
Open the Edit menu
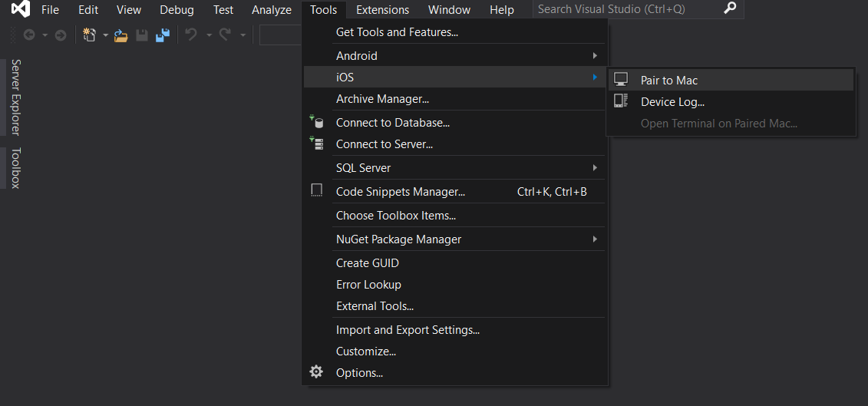tap(88, 10)
